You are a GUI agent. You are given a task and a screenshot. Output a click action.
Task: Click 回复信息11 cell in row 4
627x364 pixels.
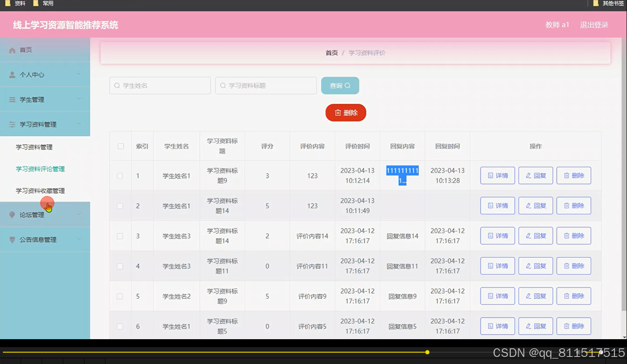pyautogui.click(x=402, y=266)
